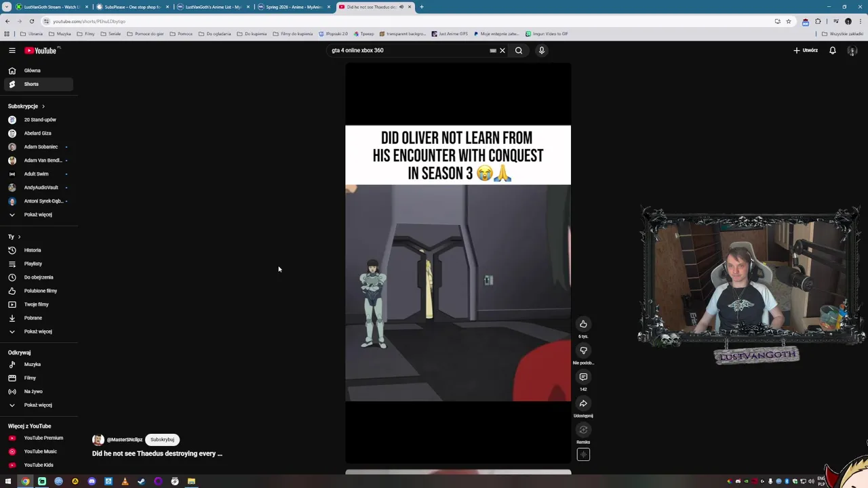
Task: Mute the YouTube tab audio icon
Action: 401,7
